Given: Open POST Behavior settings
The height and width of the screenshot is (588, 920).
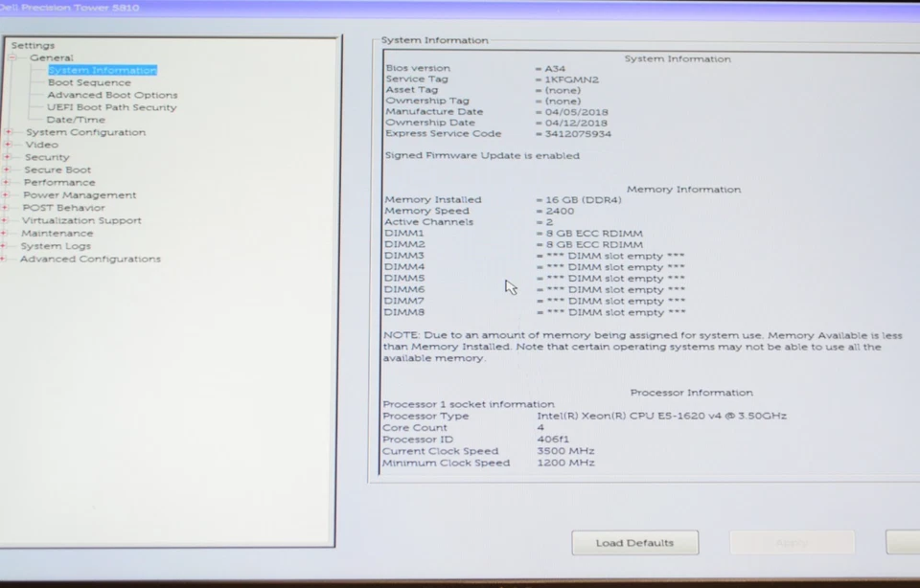Looking at the screenshot, I should (63, 208).
